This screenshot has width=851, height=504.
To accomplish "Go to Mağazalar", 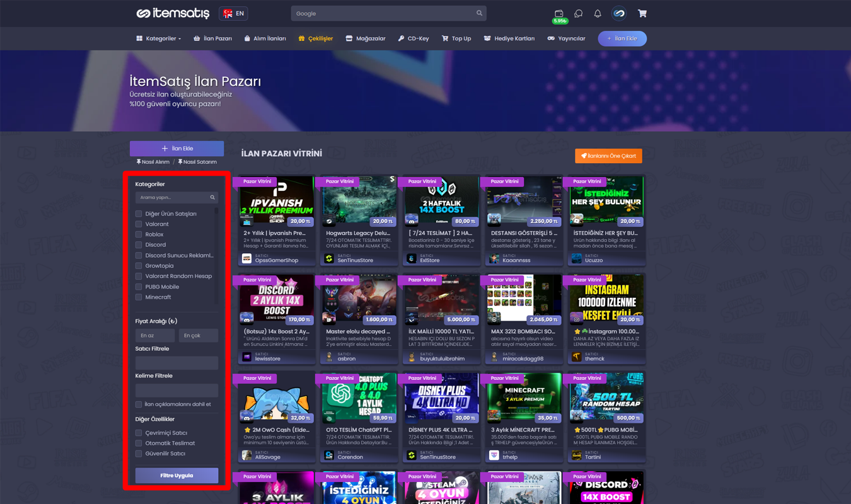I will 366,38.
